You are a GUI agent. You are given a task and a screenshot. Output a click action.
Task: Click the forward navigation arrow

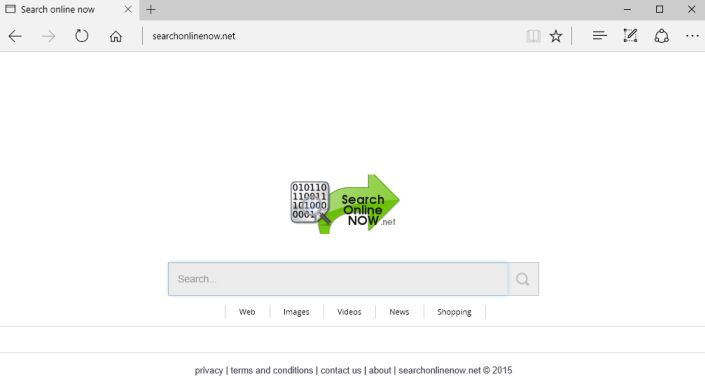(48, 36)
